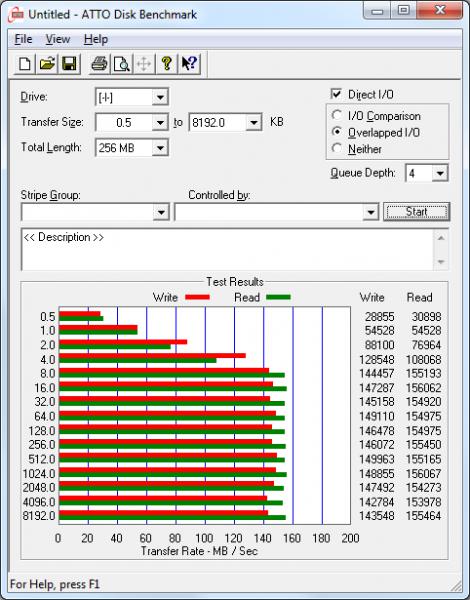Click the write value 149110
Image resolution: width=470 pixels, height=600 pixels.
pos(377,416)
